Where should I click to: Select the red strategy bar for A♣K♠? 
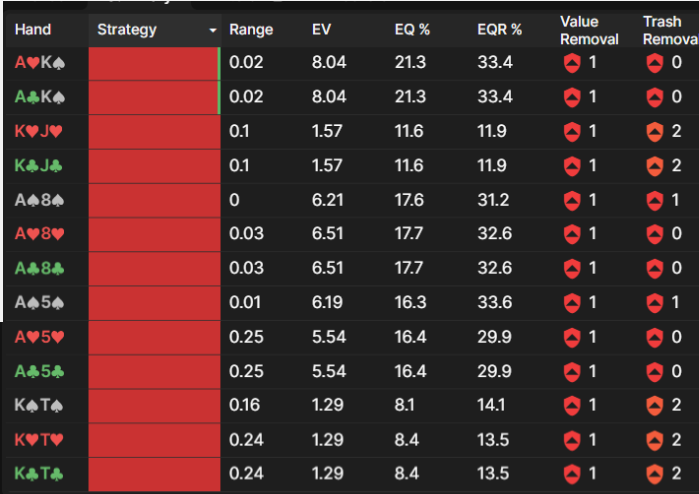pos(154,97)
